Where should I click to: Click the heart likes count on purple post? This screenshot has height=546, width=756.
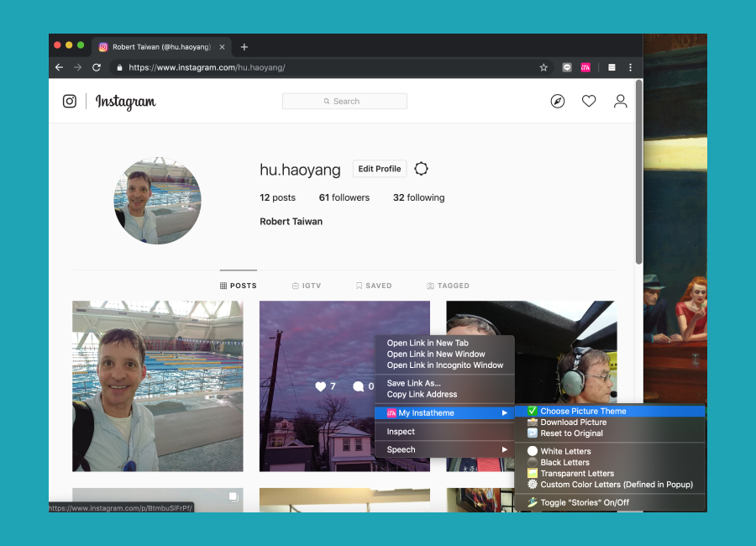click(x=325, y=386)
